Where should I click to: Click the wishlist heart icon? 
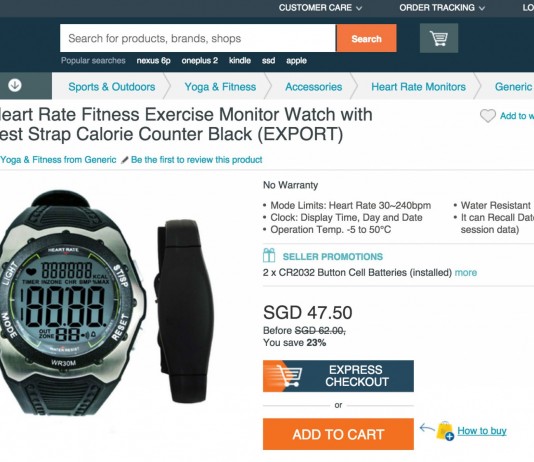click(x=488, y=116)
